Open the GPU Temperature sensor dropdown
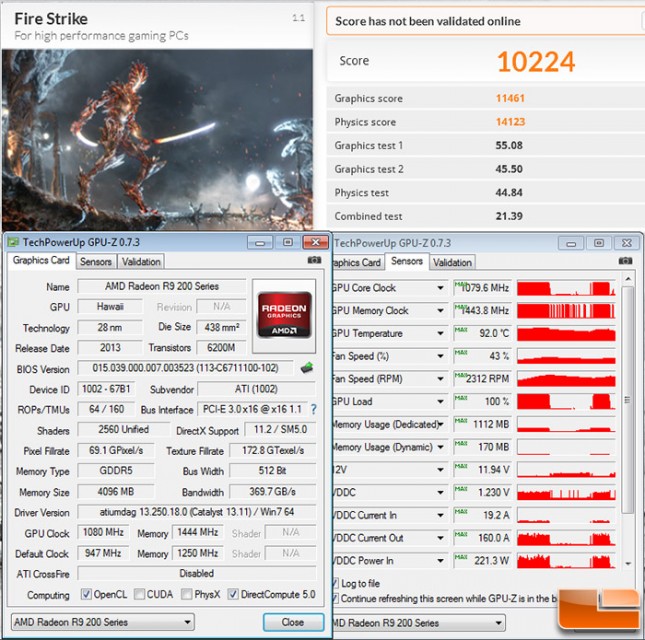 [440, 333]
